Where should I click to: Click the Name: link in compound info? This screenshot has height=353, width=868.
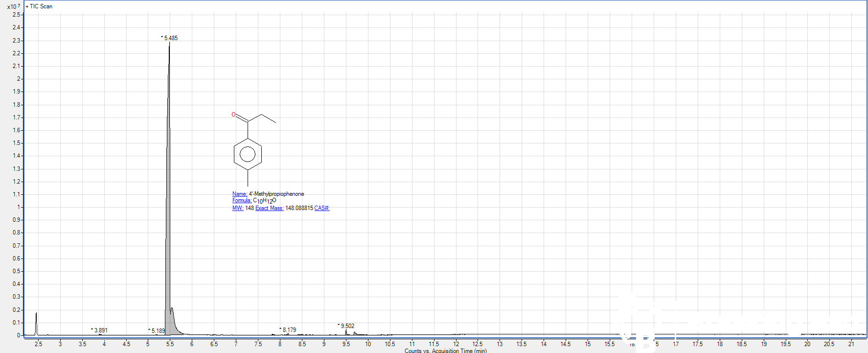pos(239,194)
